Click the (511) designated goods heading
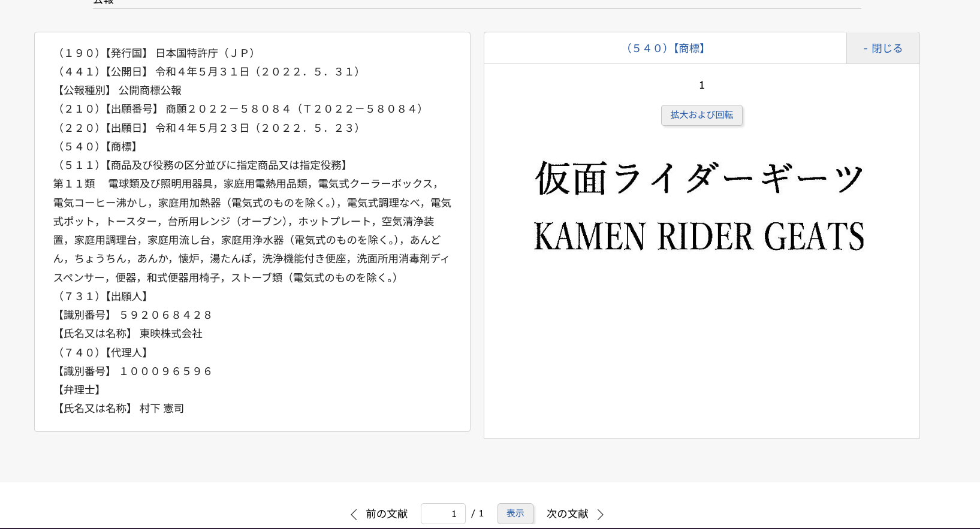Image resolution: width=980 pixels, height=529 pixels. click(x=202, y=165)
